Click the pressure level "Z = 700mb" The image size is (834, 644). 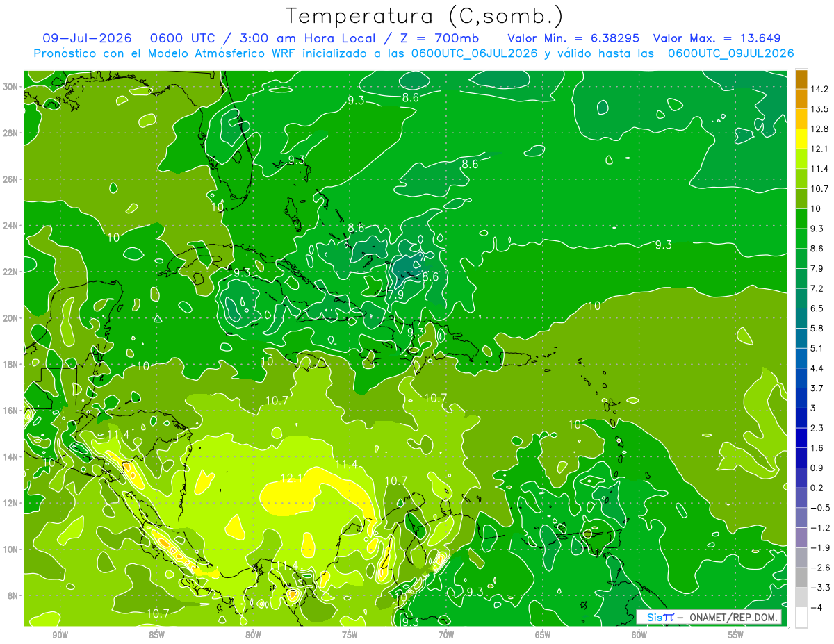pyautogui.click(x=439, y=38)
